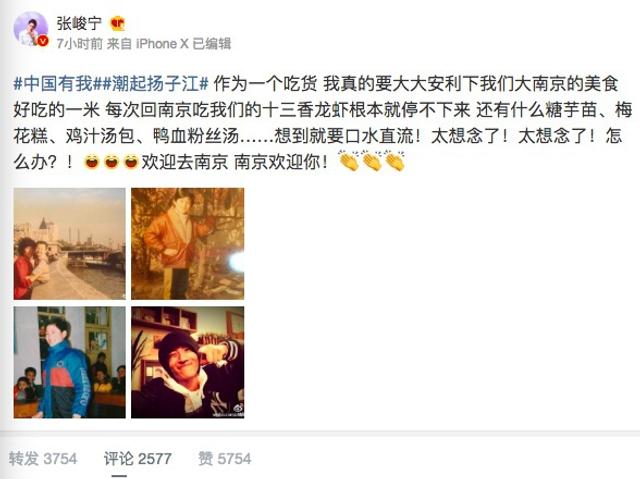Click the membership crown badge beside the username
Viewport: 640px width, 479px height.
click(118, 23)
